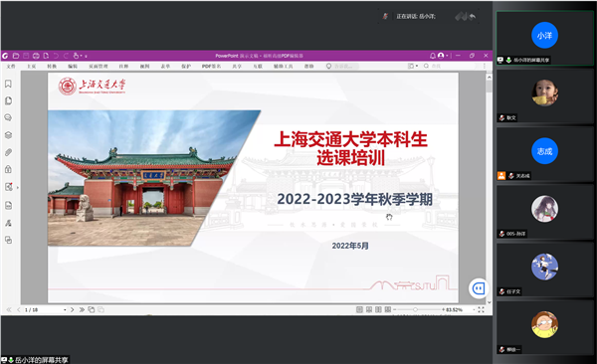Click the vertical scrollbar down arrow

coord(489,302)
